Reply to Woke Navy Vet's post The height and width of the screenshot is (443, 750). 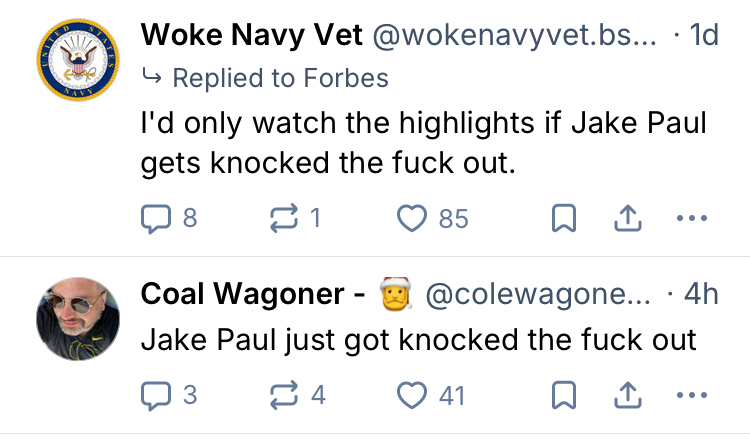(x=155, y=218)
